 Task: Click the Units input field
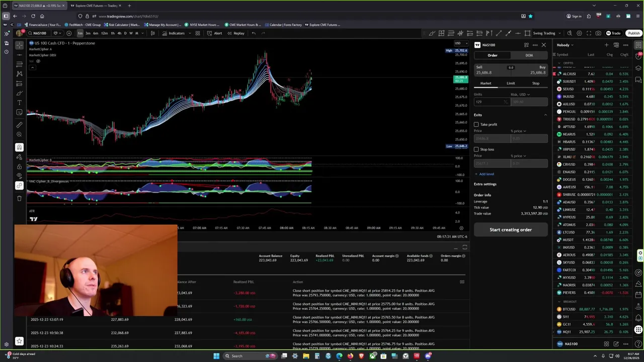[492, 102]
